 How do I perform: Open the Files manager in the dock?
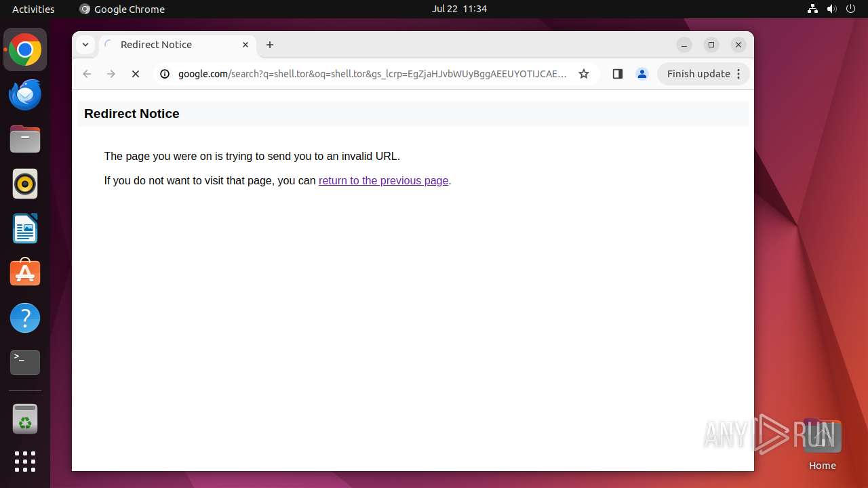click(25, 140)
